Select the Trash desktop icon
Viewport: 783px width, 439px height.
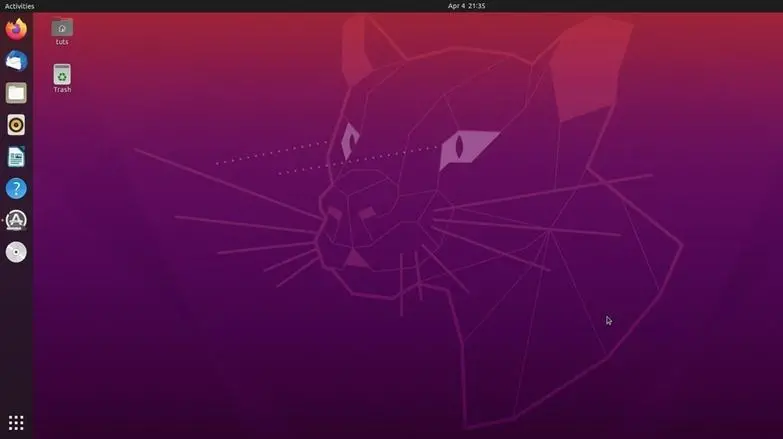(x=62, y=74)
